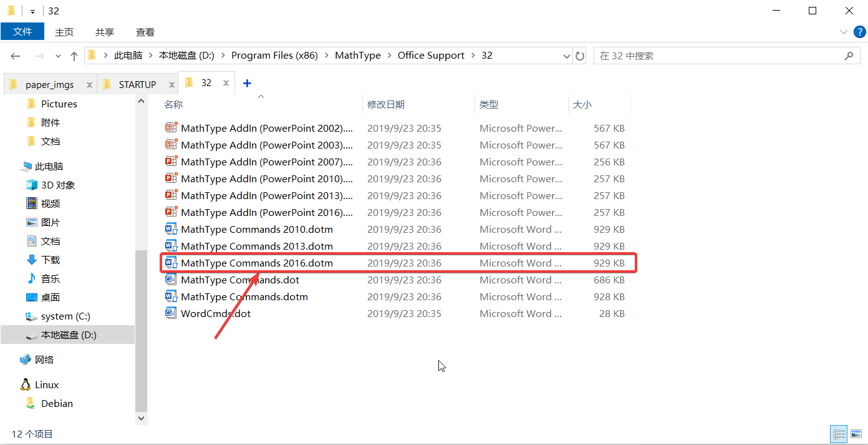The height and width of the screenshot is (445, 868).
Task: Switch to details view in status bar
Action: coord(839,434)
